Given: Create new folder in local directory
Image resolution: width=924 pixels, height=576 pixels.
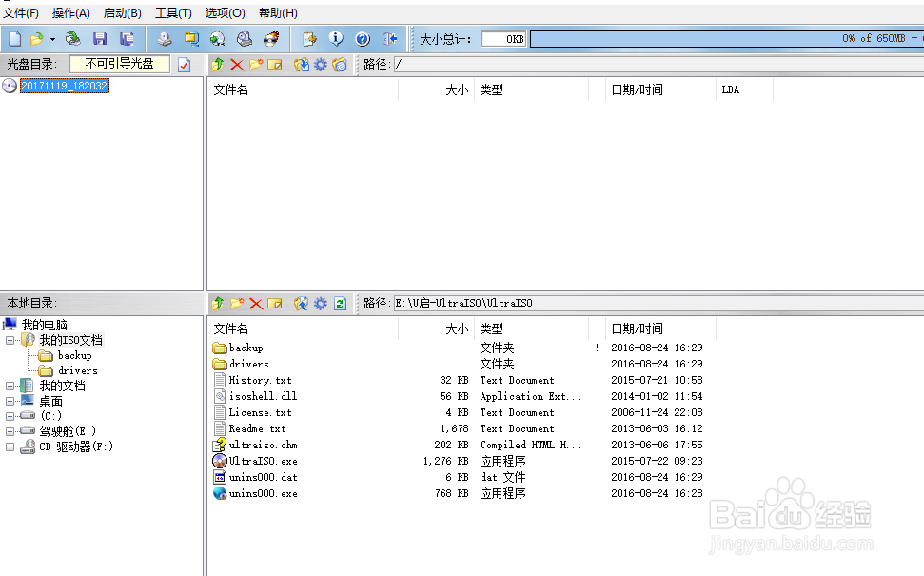Looking at the screenshot, I should 237,303.
